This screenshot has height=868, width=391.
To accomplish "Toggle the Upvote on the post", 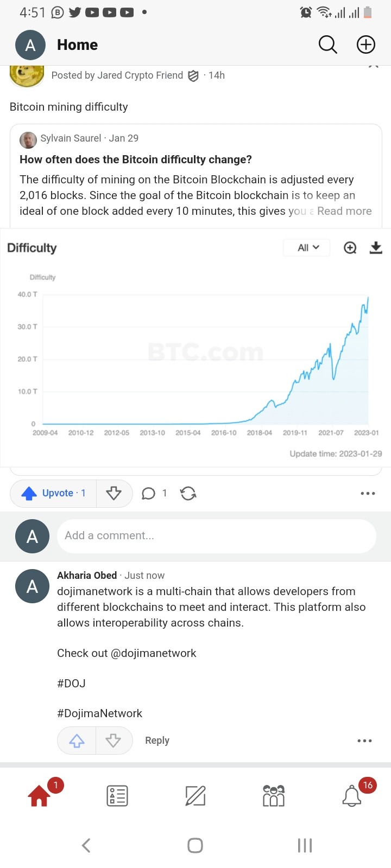I will [53, 493].
